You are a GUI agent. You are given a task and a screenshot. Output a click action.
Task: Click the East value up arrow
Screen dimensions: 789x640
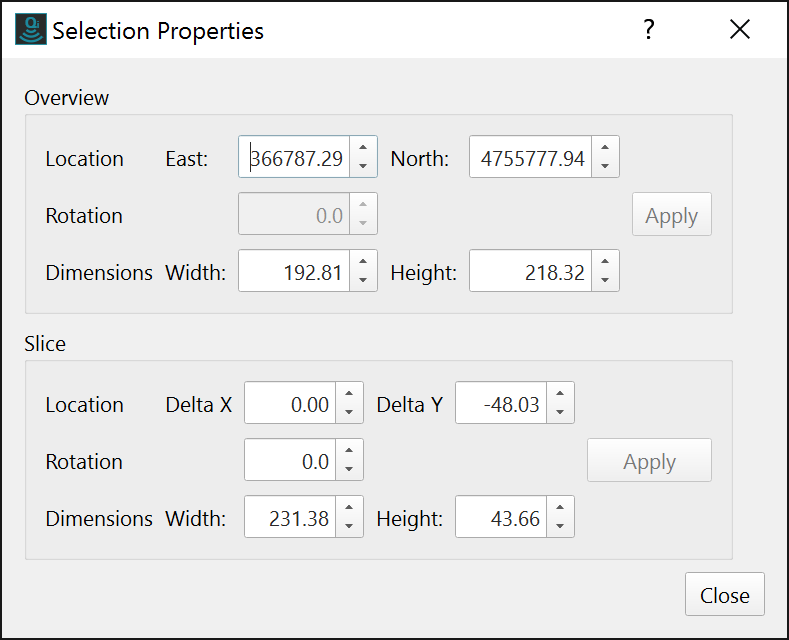point(363,149)
